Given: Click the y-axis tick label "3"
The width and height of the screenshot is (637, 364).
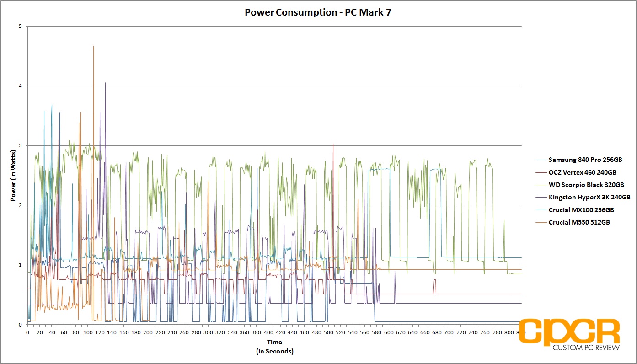Looking at the screenshot, I should 20,145.
